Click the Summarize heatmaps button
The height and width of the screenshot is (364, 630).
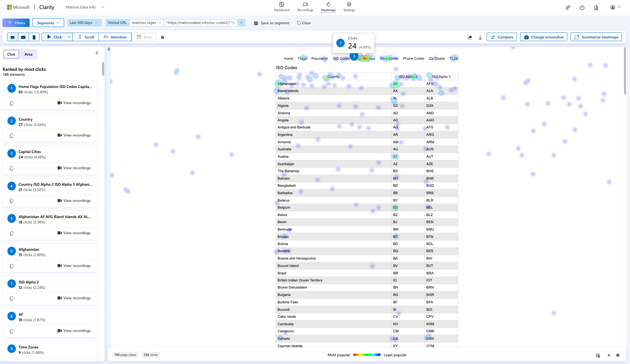pyautogui.click(x=596, y=37)
